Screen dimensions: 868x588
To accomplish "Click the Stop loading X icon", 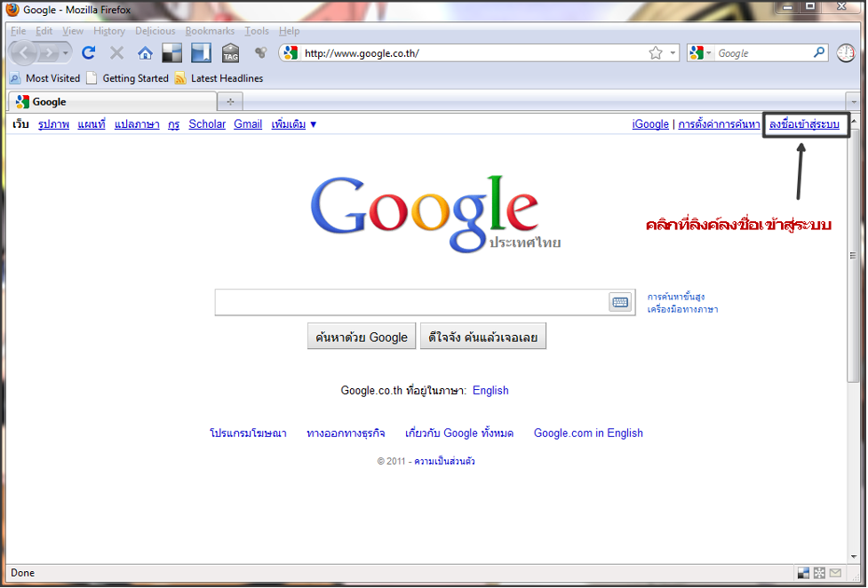I will [x=116, y=53].
